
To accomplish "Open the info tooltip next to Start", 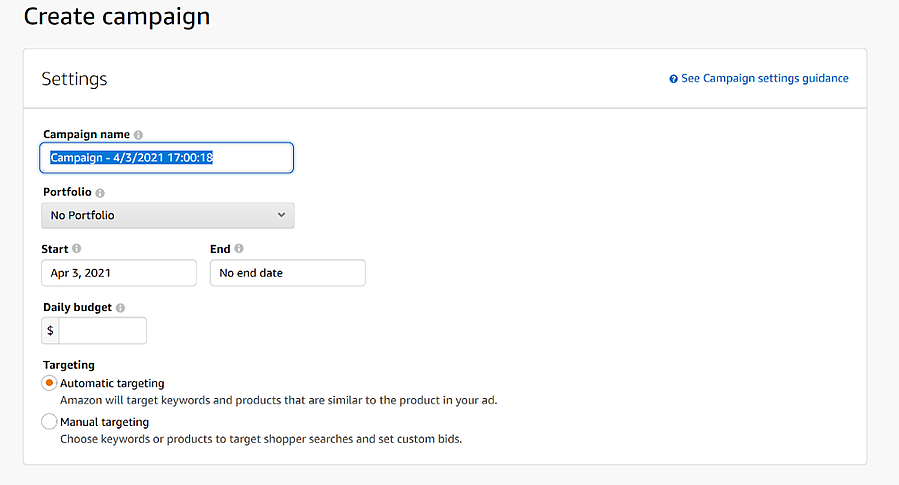I will [77, 249].
